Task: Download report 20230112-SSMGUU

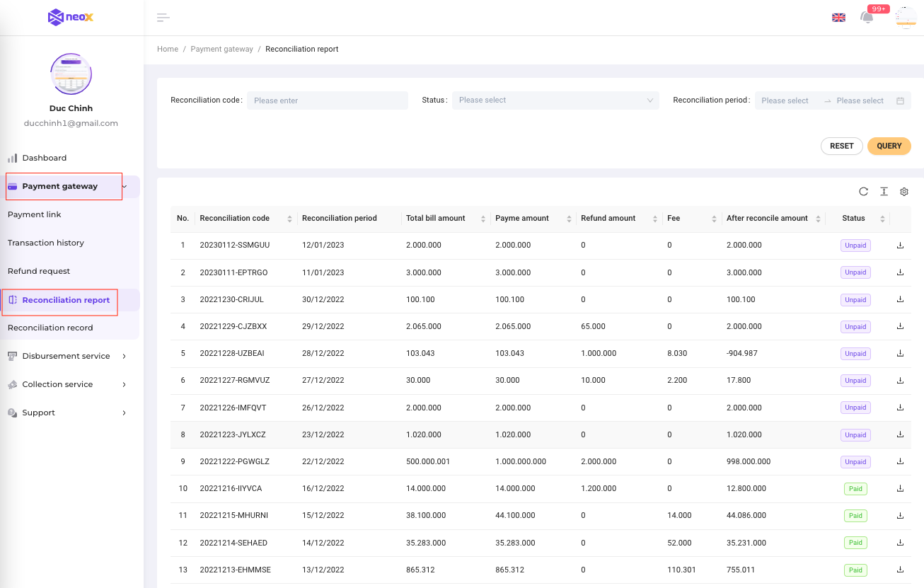Action: (x=900, y=245)
